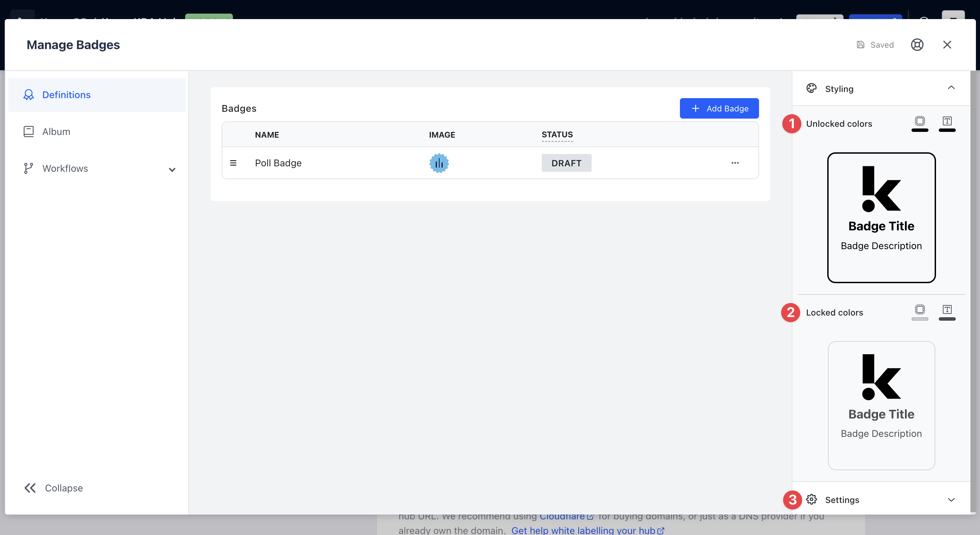The height and width of the screenshot is (535, 980).
Task: Select the unlocked badge preview card
Action: [881, 218]
